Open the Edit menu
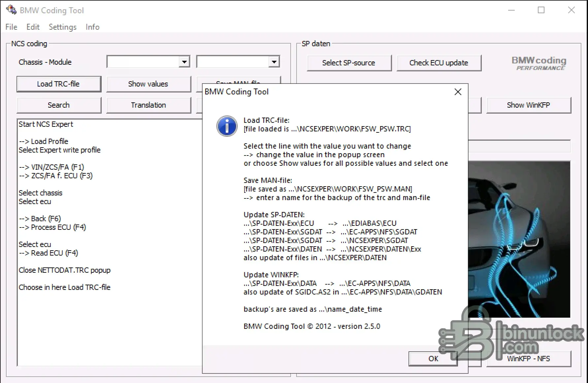 click(x=33, y=27)
